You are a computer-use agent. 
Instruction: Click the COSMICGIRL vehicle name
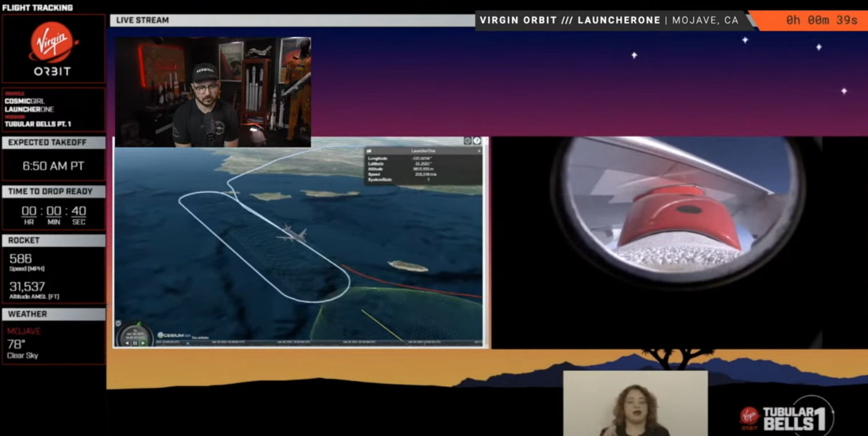(25, 101)
